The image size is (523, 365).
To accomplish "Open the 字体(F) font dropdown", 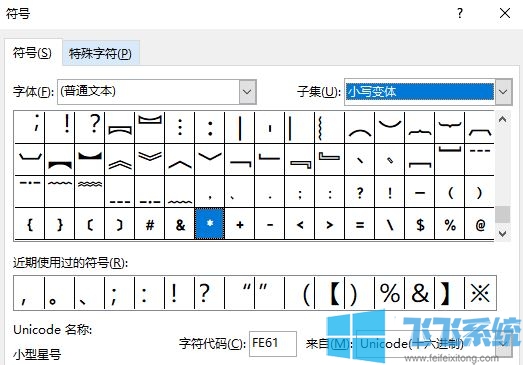I will [247, 92].
